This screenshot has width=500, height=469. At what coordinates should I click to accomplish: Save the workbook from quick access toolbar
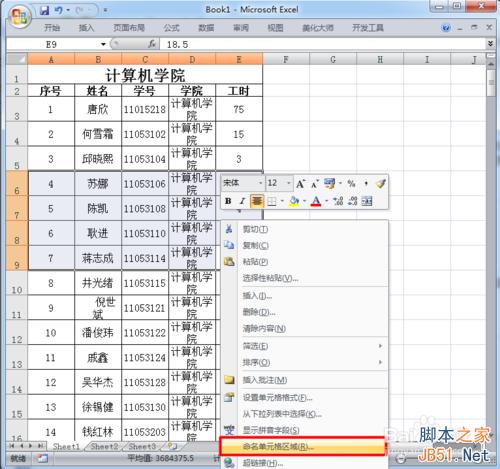pos(44,11)
